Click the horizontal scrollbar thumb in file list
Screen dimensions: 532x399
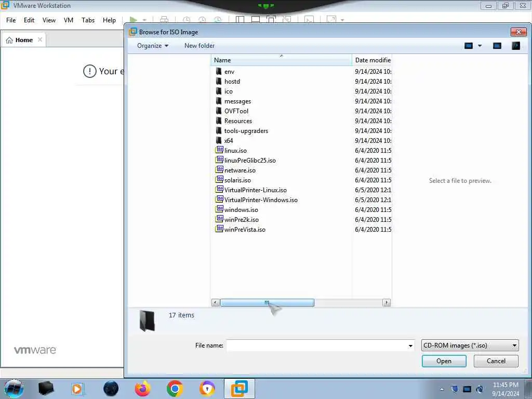267,303
